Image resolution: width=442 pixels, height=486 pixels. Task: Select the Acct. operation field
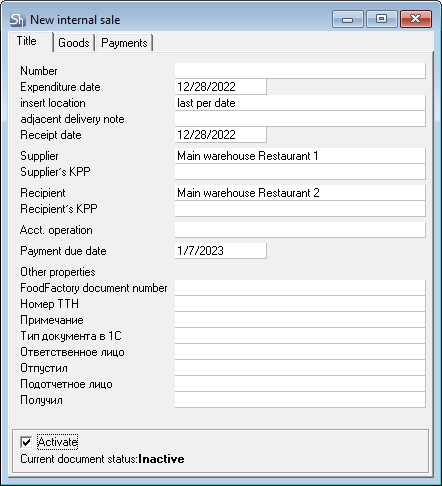(x=300, y=230)
